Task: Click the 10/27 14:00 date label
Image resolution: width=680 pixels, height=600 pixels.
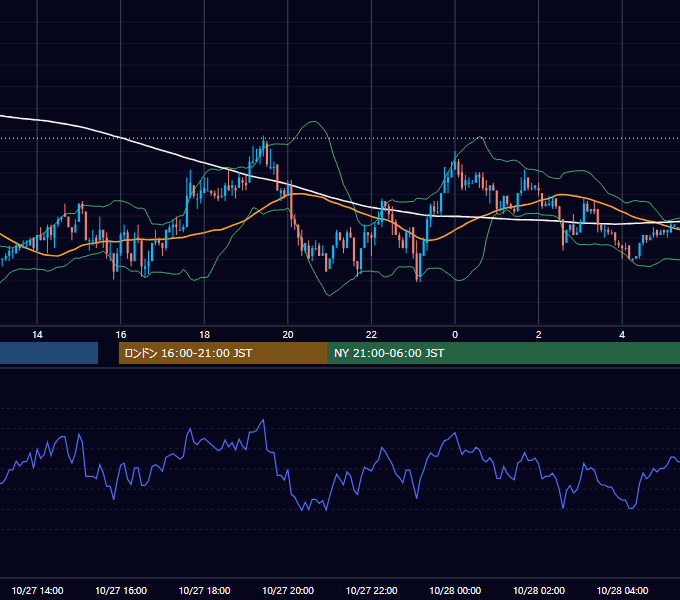Action: [37, 590]
